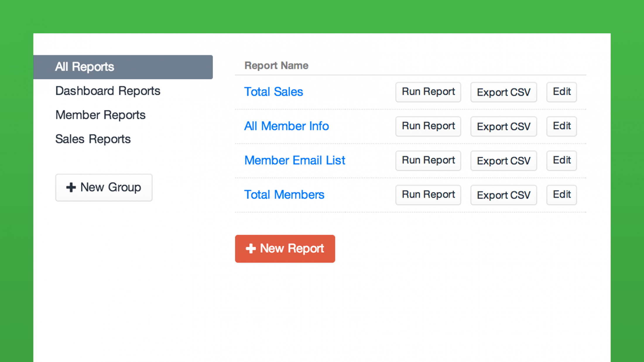The height and width of the screenshot is (362, 644).
Task: Run the All Member Info report
Action: tap(428, 126)
